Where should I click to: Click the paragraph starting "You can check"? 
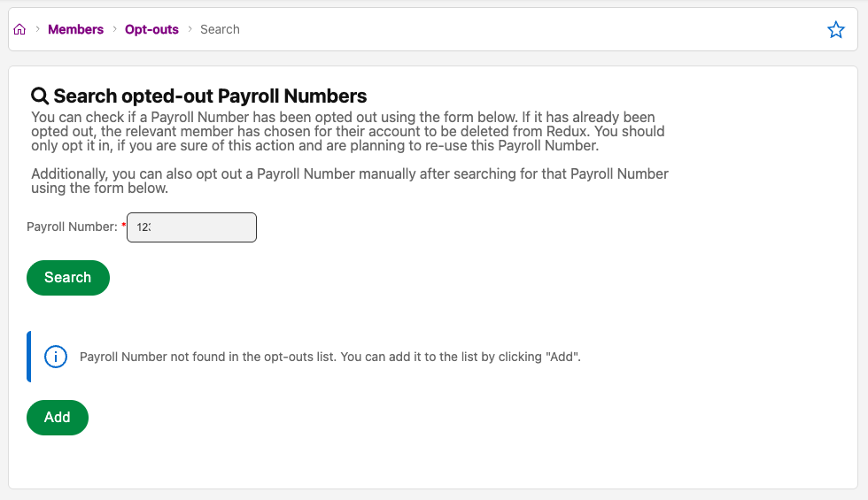(x=349, y=131)
